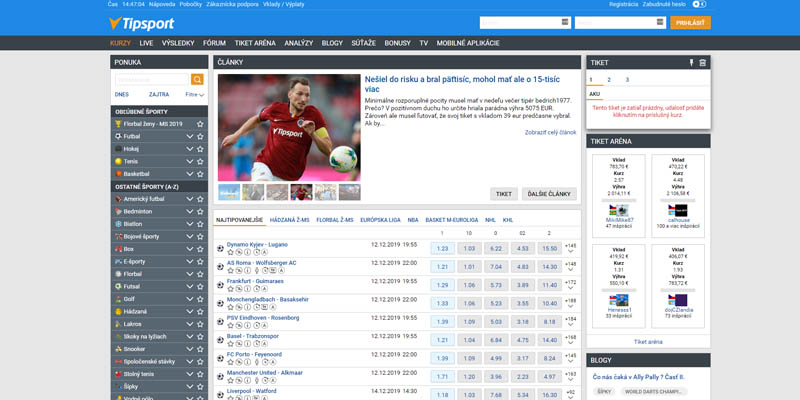Viewport: 800px width, 400px height.
Task: Pin the ticket with the pin icon
Action: point(691,63)
